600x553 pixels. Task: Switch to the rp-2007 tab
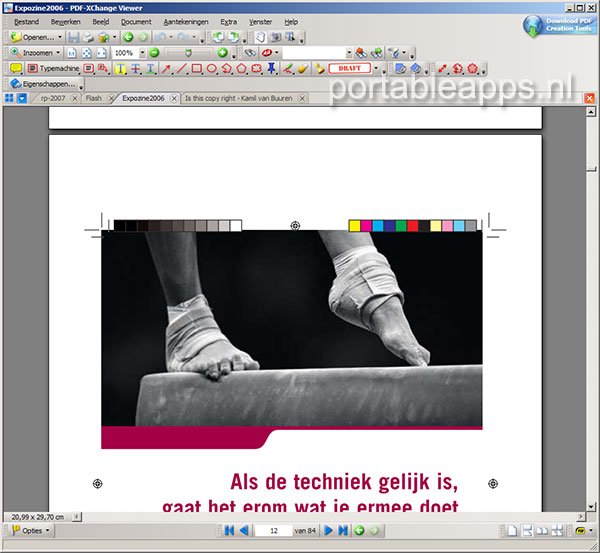click(53, 99)
